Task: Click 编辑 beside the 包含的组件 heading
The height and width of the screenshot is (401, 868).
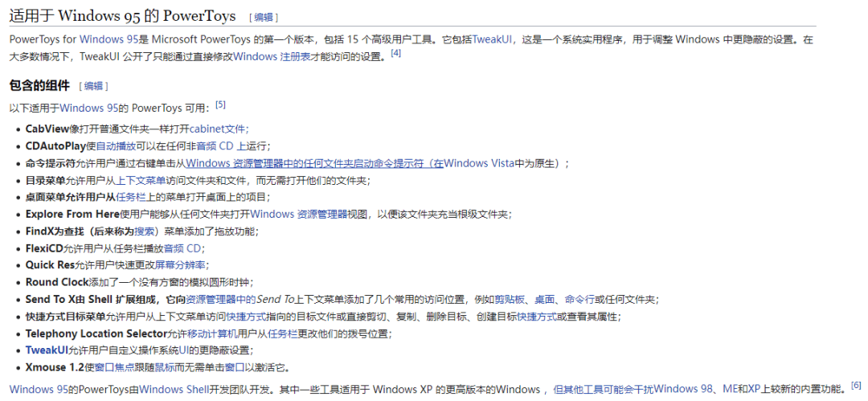Action: pyautogui.click(x=93, y=86)
